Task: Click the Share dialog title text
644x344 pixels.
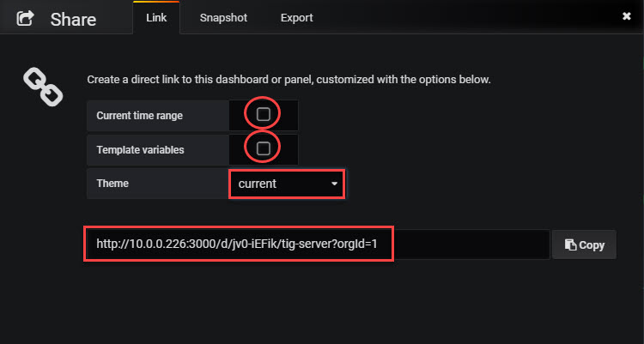Action: pos(73,19)
